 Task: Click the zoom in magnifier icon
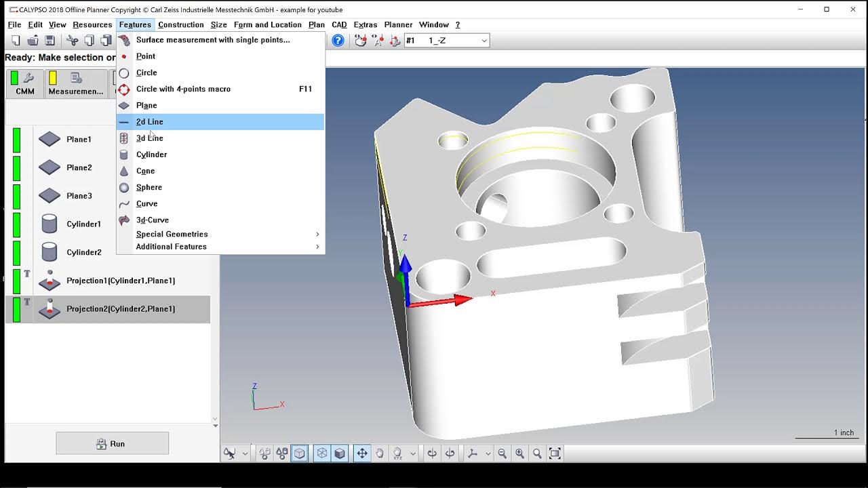click(x=519, y=453)
